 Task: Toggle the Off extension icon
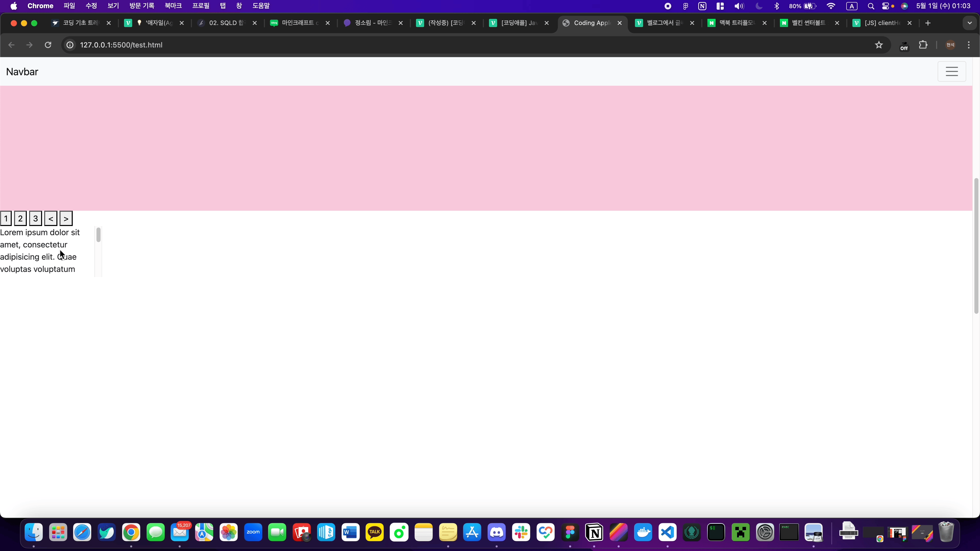904,46
